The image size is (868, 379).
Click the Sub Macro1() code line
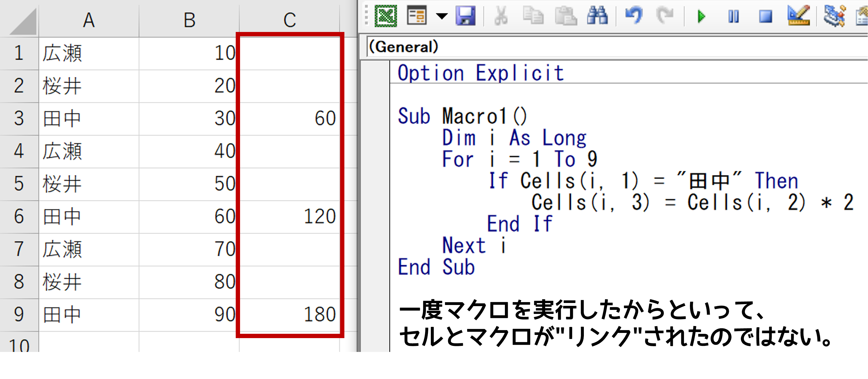pos(462,116)
